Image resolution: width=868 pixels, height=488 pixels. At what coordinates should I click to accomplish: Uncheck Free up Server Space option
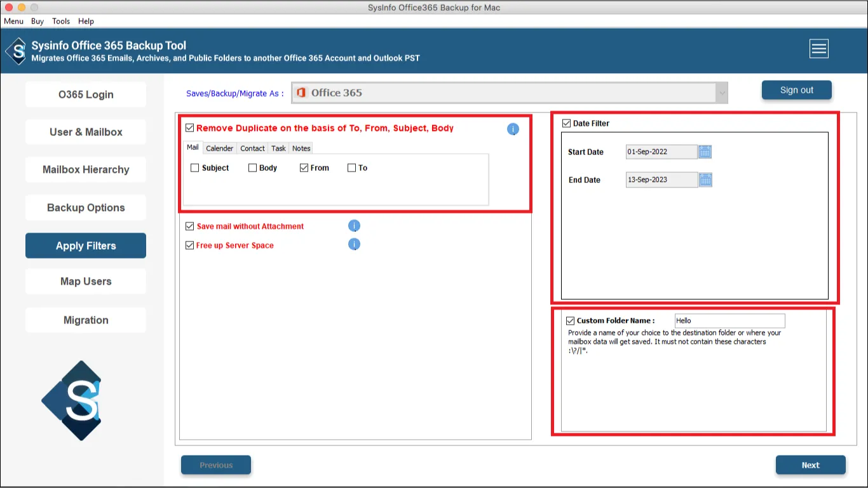click(189, 245)
